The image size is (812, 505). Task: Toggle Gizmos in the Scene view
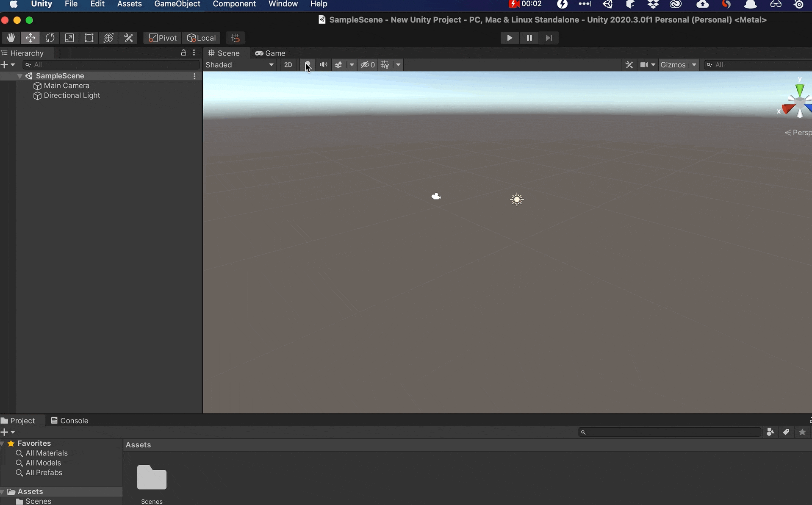[x=673, y=65]
